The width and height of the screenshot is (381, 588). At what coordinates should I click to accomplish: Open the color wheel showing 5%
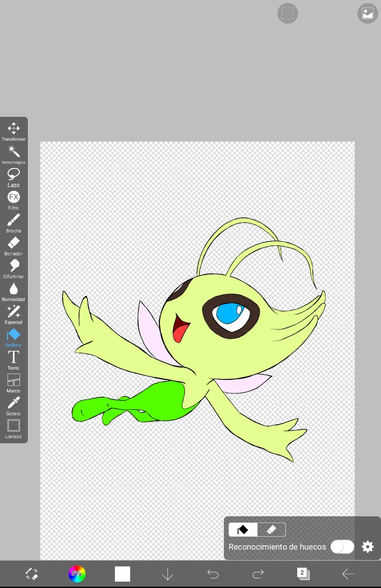77,573
